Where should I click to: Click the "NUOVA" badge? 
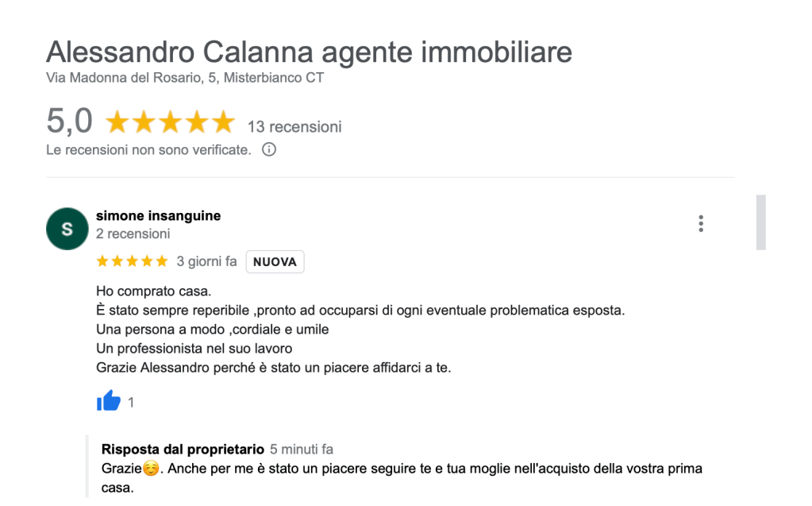click(275, 262)
